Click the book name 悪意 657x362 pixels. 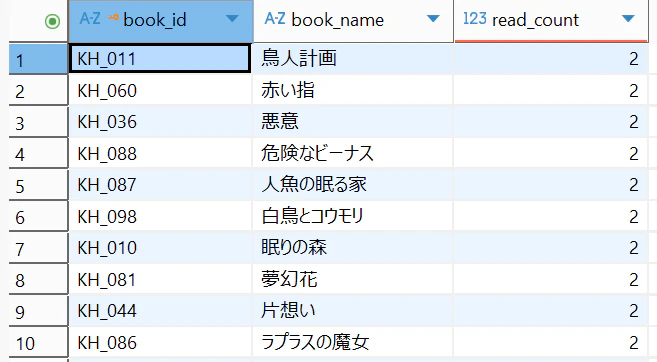[x=280, y=121]
